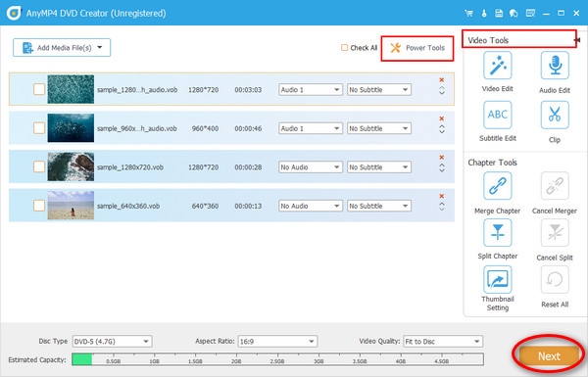Click the save project disk icon
The image size is (588, 377).
click(499, 14)
